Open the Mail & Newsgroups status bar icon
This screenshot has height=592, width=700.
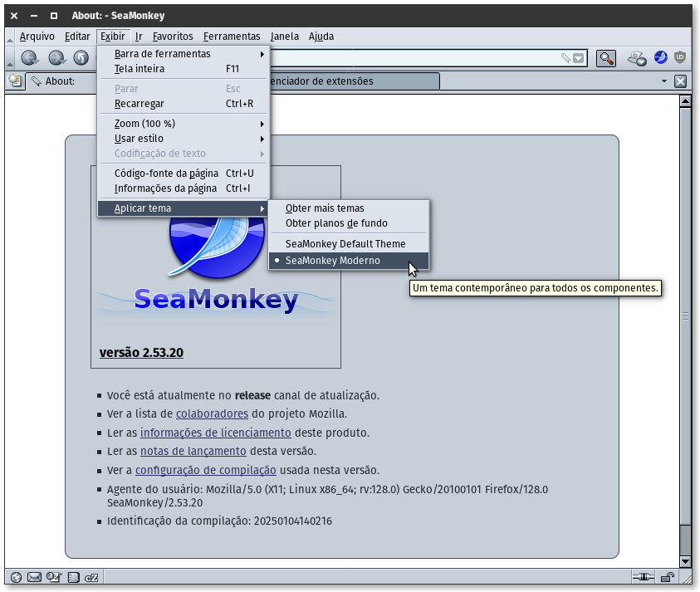point(35,577)
